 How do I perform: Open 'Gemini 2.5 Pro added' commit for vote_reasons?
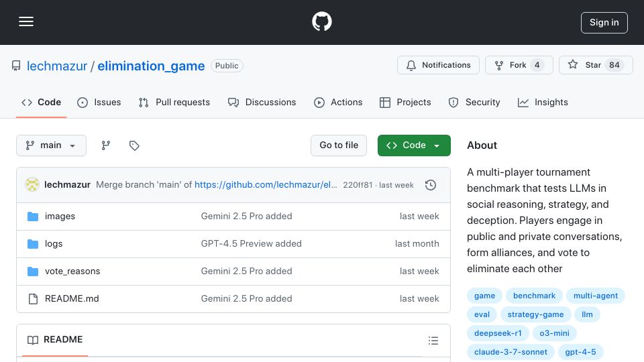(246, 271)
